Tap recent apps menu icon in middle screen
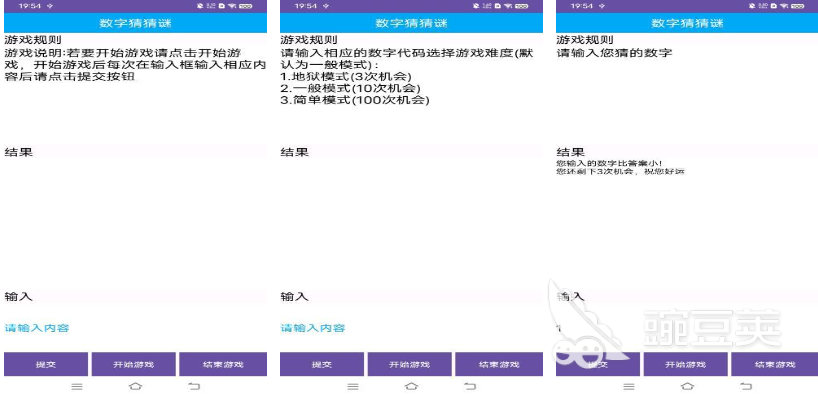The image size is (818, 397). [x=353, y=387]
